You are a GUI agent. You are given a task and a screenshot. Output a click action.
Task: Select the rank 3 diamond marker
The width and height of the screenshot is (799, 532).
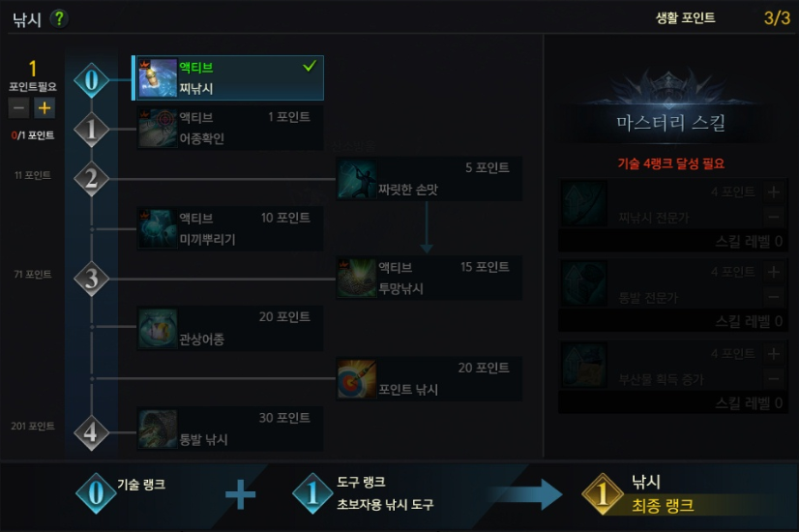click(x=91, y=279)
